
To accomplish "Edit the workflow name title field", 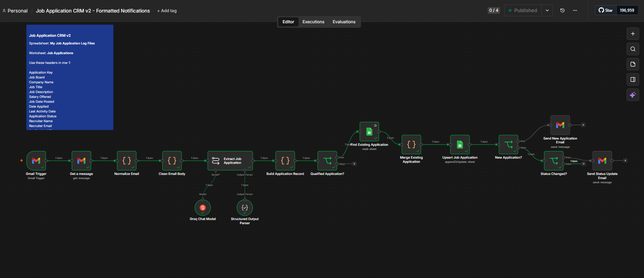I will click(x=93, y=11).
